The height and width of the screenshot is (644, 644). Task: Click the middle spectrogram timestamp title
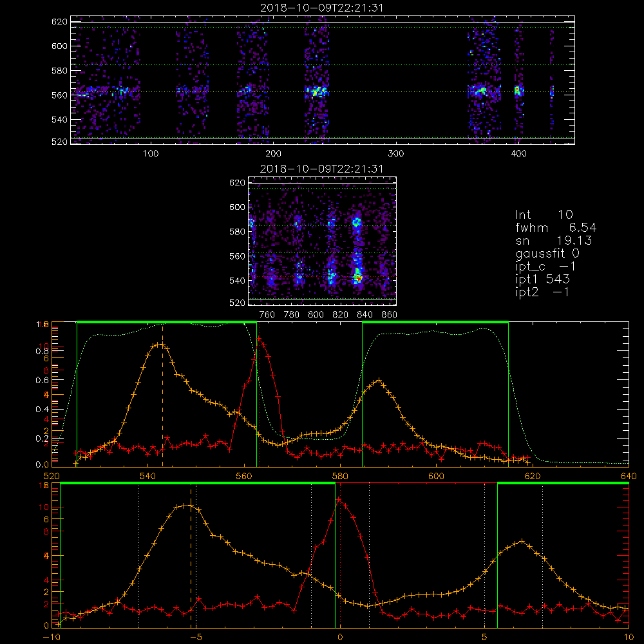tap(321, 168)
